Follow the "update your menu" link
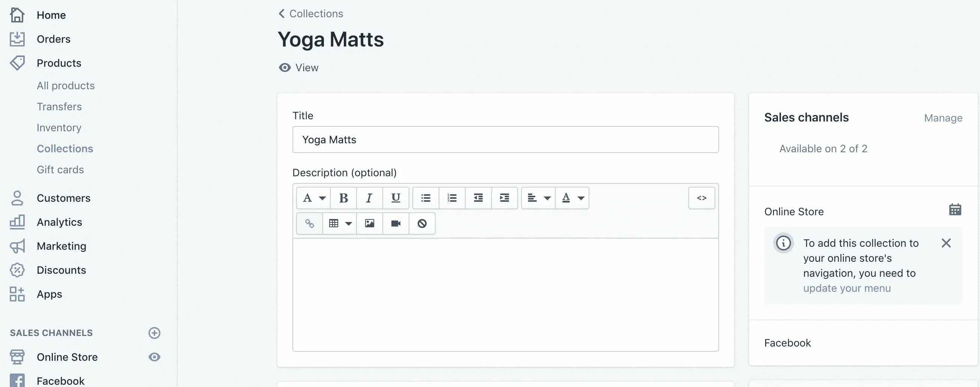This screenshot has width=980, height=387. pos(847,288)
